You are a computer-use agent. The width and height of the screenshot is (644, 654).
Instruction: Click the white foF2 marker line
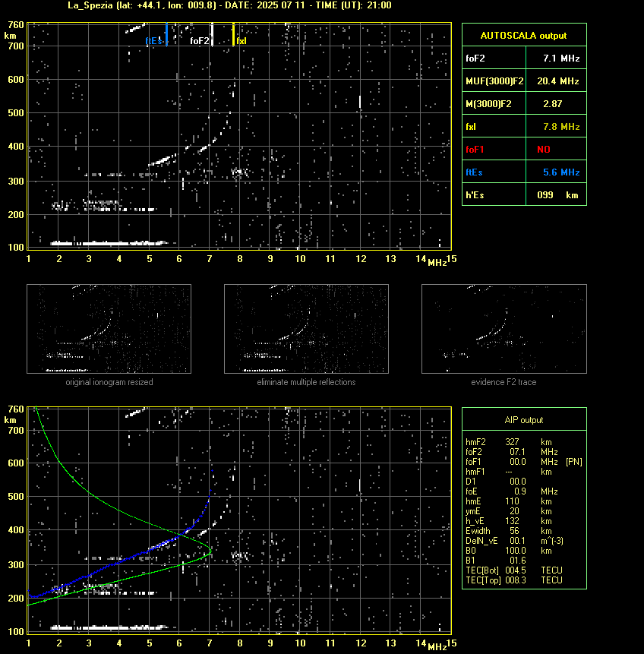(x=212, y=34)
